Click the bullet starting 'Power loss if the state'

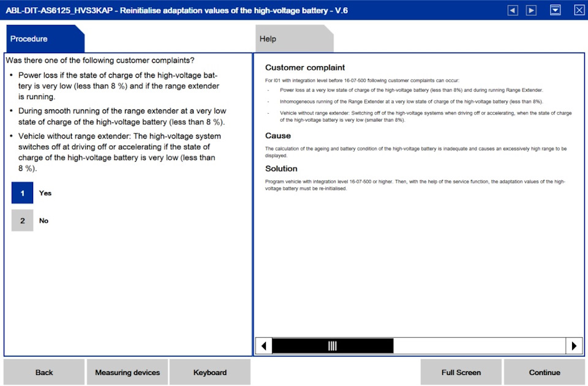tap(118, 86)
